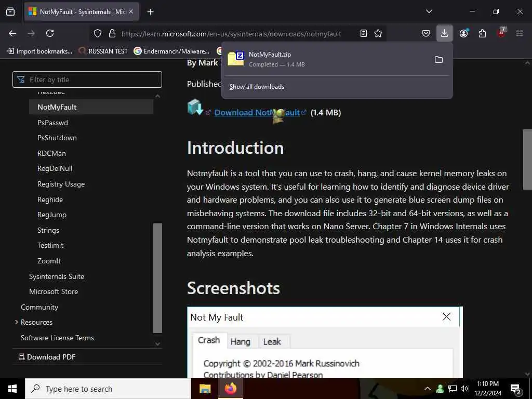
Task: Open the Firefox account icon
Action: coord(464,33)
